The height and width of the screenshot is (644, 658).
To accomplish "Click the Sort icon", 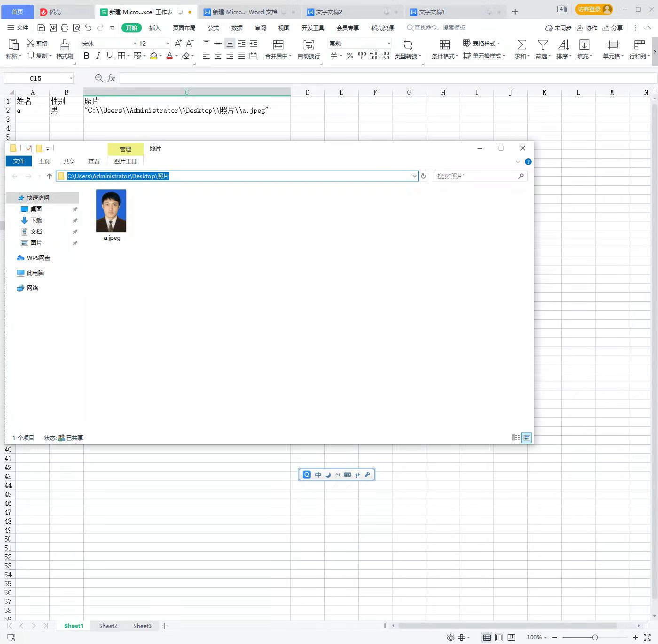I will (564, 45).
